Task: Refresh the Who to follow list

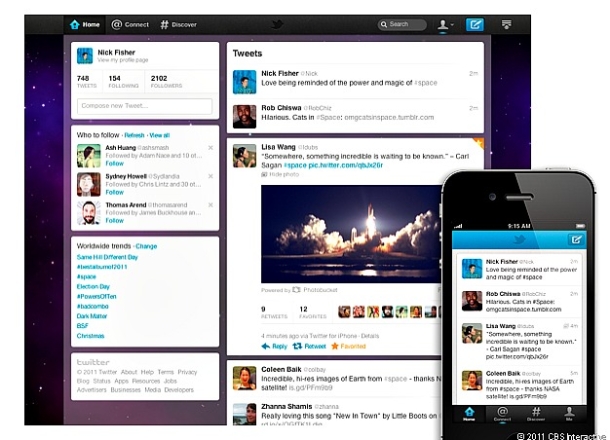Action: click(134, 134)
